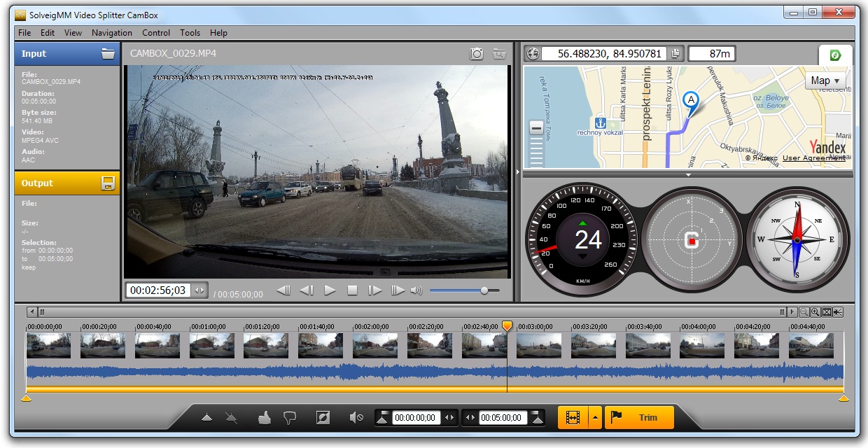Click the thumbs-down cut fragment icon
Viewport: 868px width, 448px height.
[x=289, y=418]
